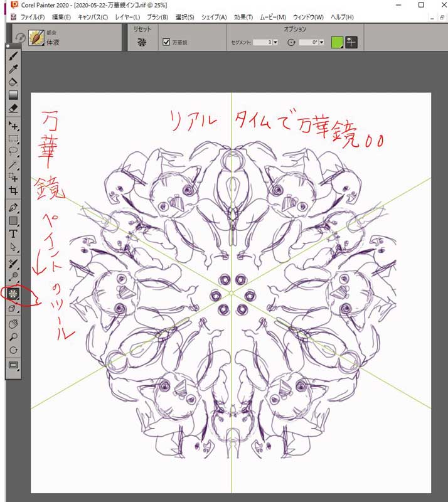Select the Cloner brush tool
Image resolution: width=448 pixels, height=502 pixels.
[x=13, y=264]
